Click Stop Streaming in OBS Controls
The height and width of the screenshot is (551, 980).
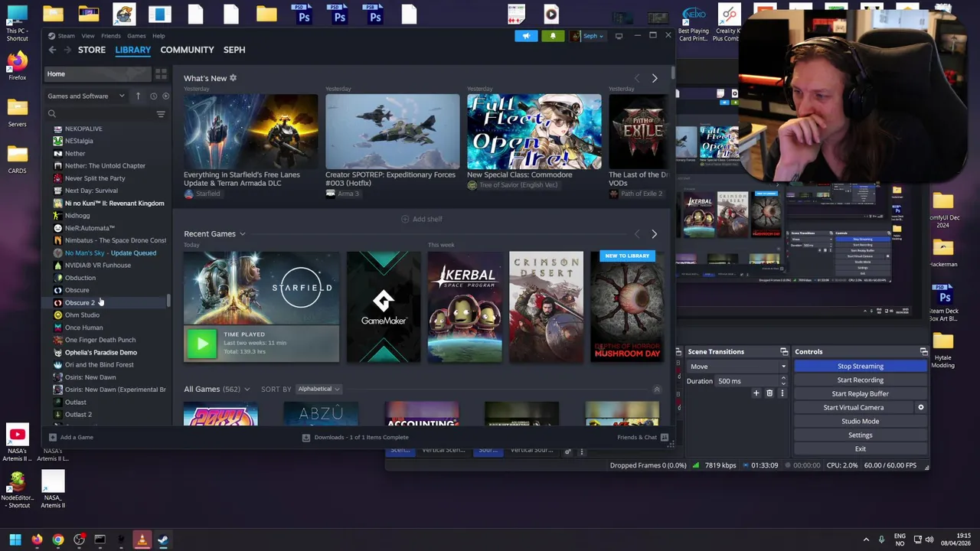coord(861,367)
